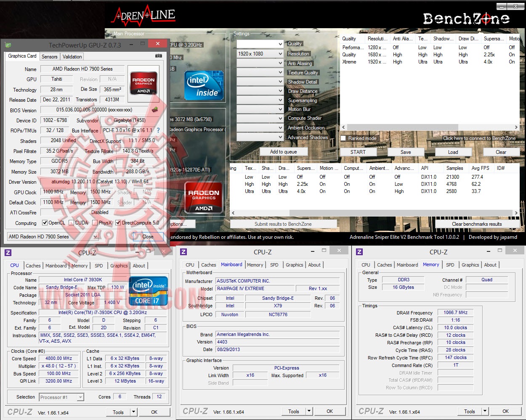Click the DRAM Frequency 1066.7 MHz value

455,312
